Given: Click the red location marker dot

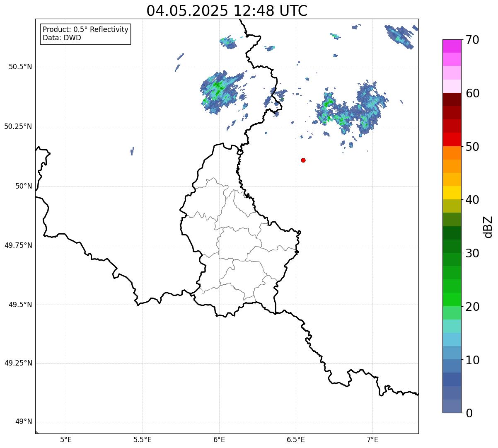Looking at the screenshot, I should 303,160.
